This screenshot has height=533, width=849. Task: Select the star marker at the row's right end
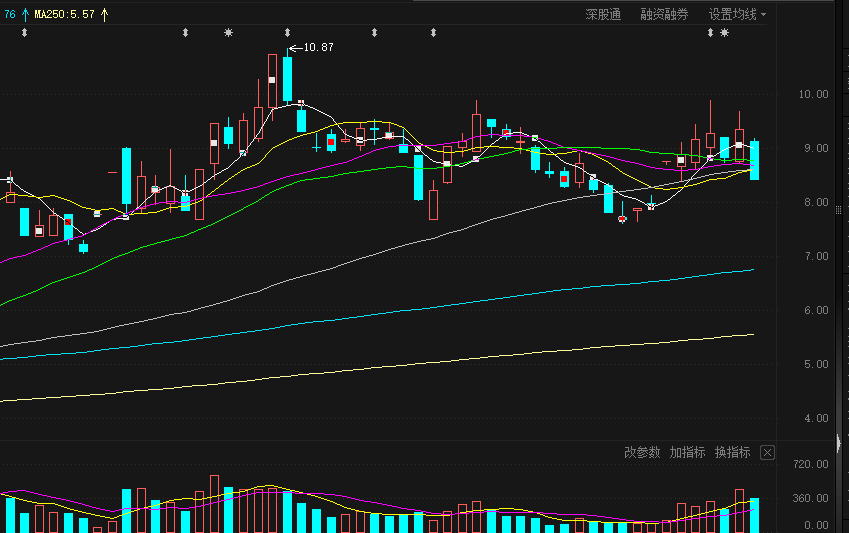724,33
